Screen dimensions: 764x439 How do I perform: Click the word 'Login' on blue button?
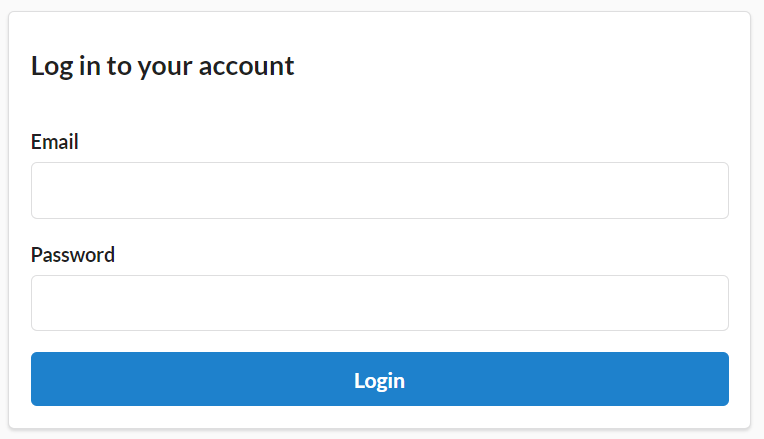pos(380,381)
